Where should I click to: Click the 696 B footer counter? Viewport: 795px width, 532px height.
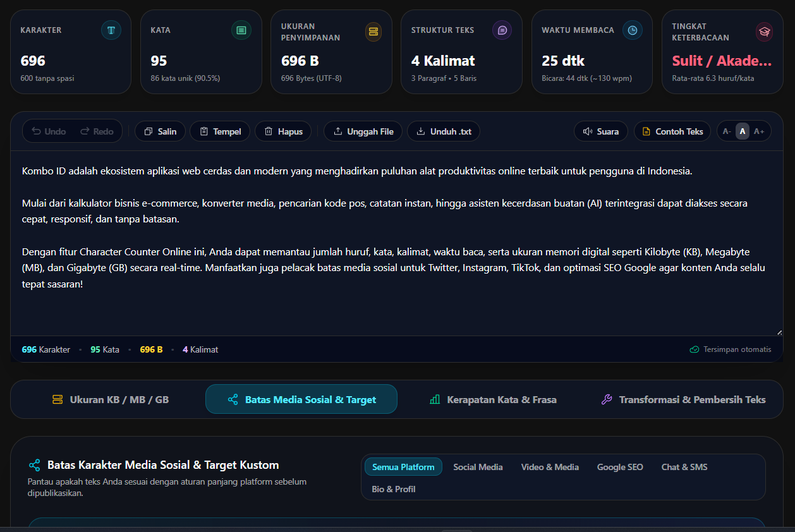coord(151,349)
